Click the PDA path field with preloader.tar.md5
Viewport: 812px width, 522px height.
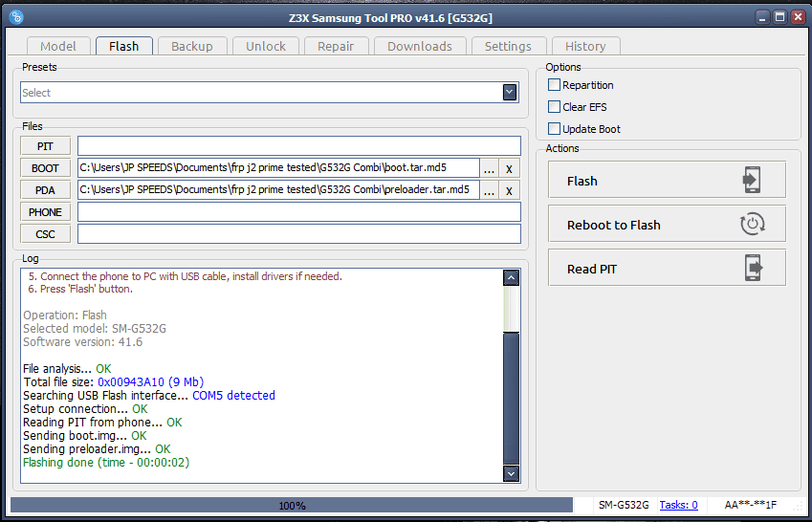pos(278,190)
